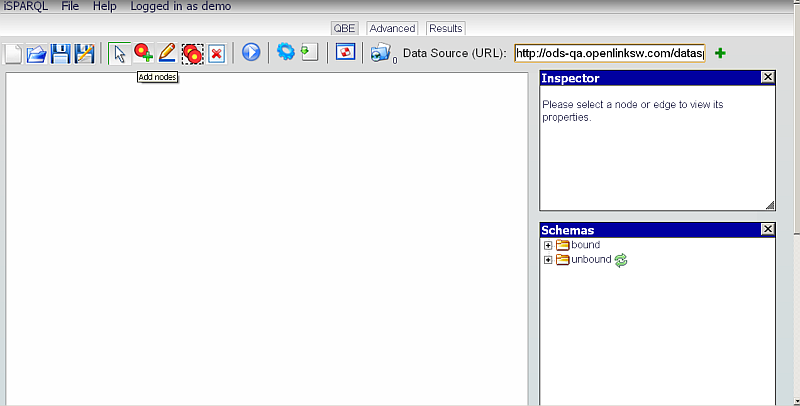Viewport: 800px width, 406px height.
Task: Click the Inspector resize grip
Action: [x=770, y=205]
